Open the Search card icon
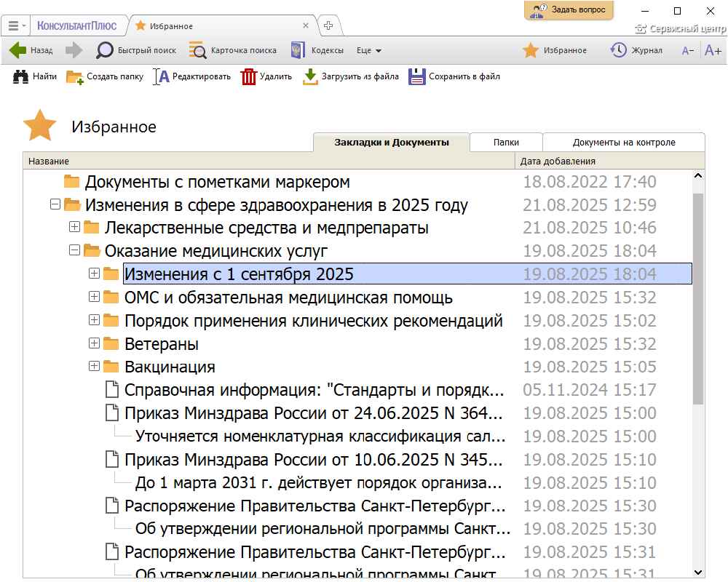 point(197,50)
